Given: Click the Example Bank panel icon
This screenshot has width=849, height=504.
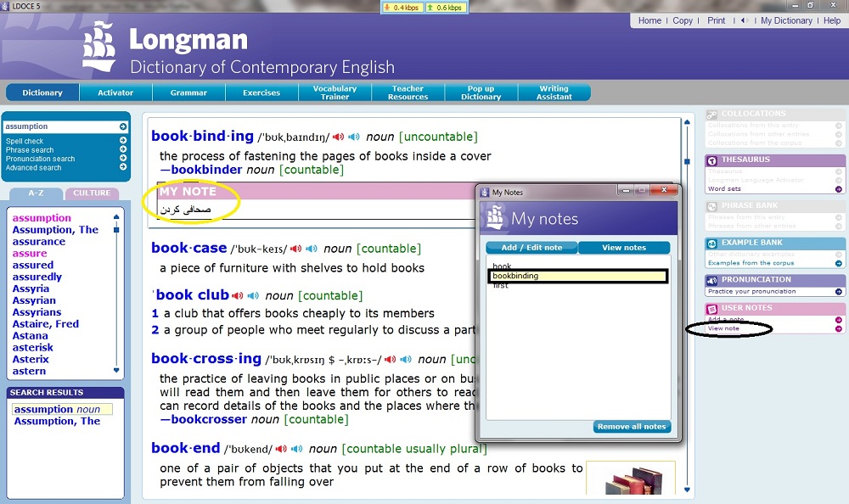Looking at the screenshot, I should [711, 243].
